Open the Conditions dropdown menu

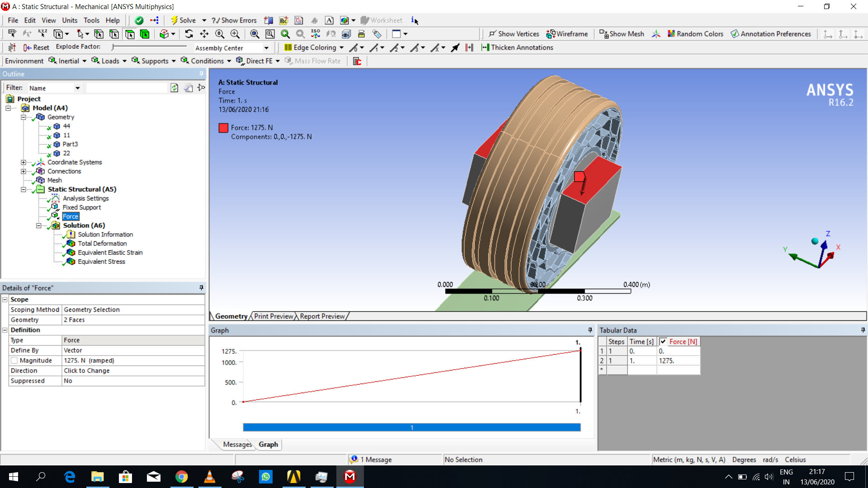coord(206,61)
